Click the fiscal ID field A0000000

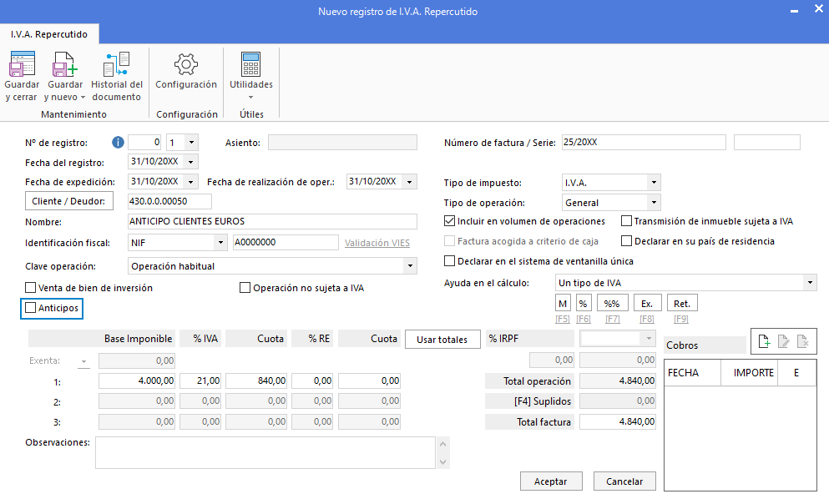pos(286,243)
